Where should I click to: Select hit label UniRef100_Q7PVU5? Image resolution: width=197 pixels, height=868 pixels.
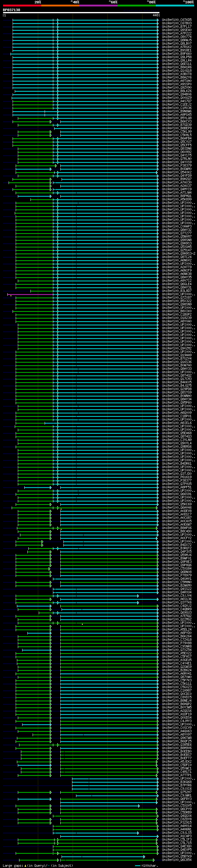(x=177, y=484)
